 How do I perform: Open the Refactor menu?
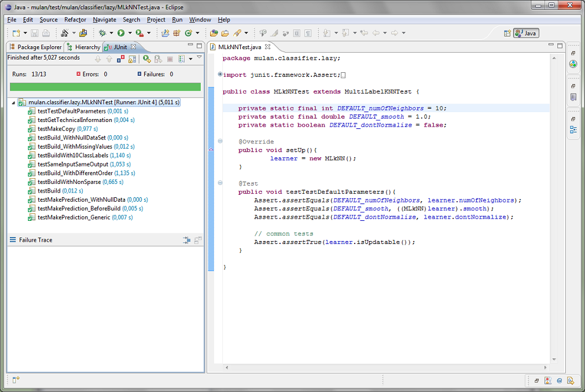click(x=75, y=20)
